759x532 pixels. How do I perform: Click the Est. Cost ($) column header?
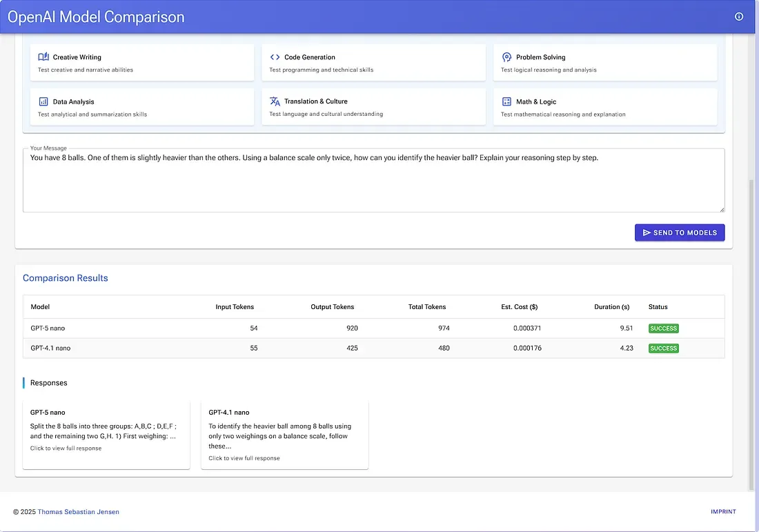(519, 307)
